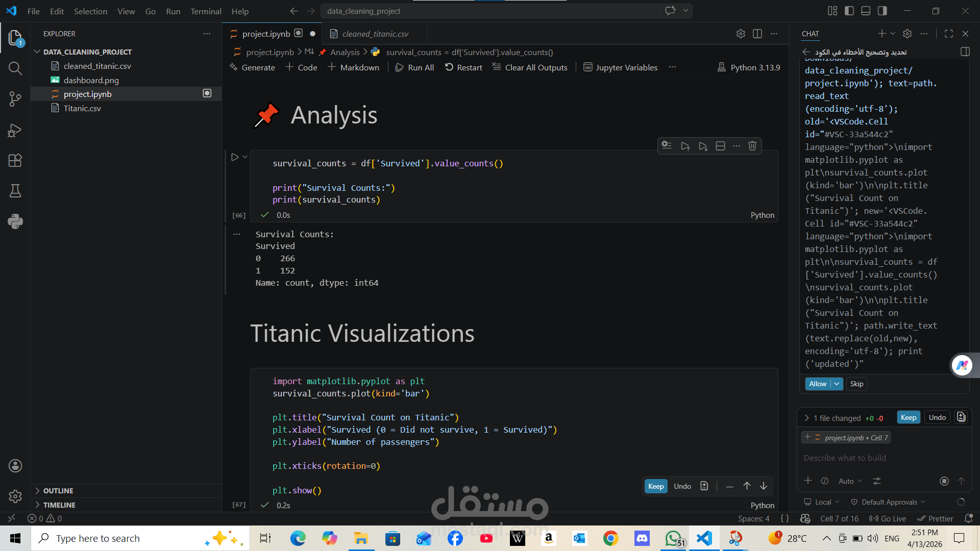
Task: Open the Python sidebar view
Action: pyautogui.click(x=15, y=221)
